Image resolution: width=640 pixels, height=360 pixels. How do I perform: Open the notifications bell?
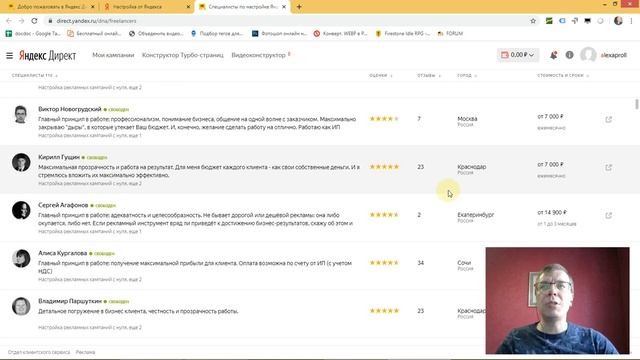[553, 55]
